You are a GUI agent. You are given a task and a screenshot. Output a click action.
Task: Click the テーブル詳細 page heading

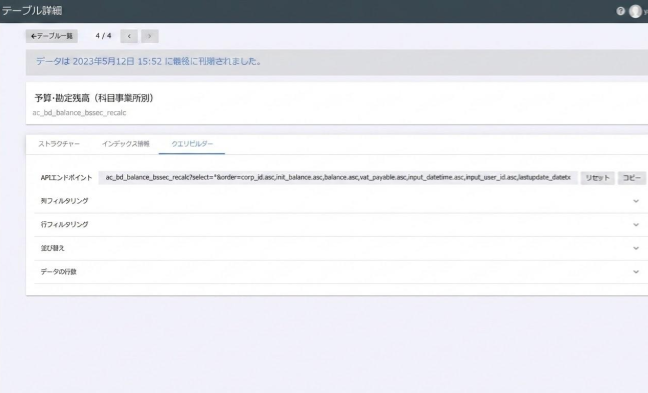32,10
